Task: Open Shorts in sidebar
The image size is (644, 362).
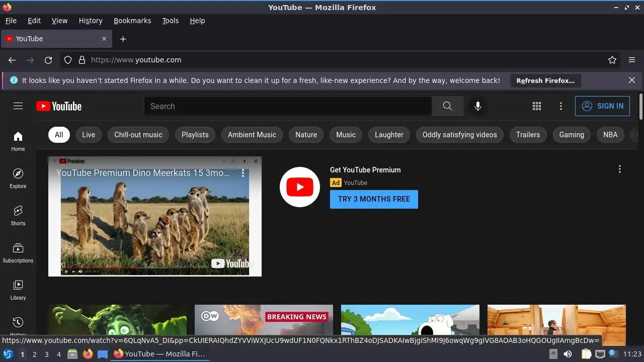Action: [x=18, y=216]
